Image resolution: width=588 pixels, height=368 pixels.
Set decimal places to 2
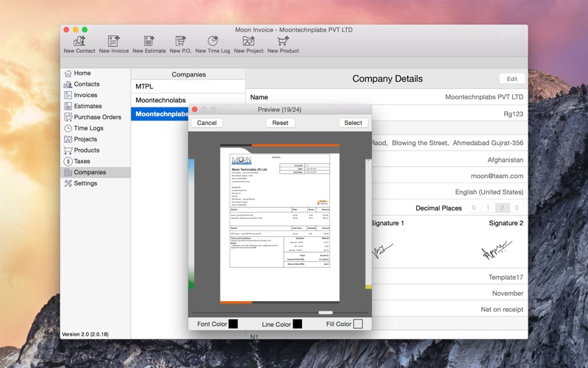click(x=502, y=208)
